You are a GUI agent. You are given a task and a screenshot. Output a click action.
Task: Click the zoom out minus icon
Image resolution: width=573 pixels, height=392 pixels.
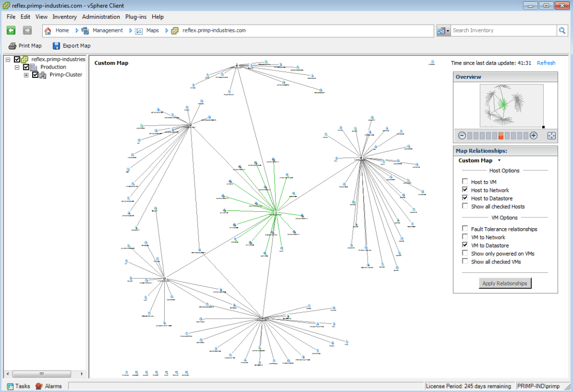(462, 135)
